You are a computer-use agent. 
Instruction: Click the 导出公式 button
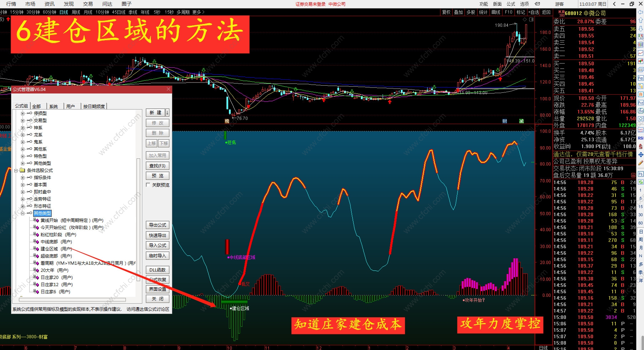tap(158, 225)
